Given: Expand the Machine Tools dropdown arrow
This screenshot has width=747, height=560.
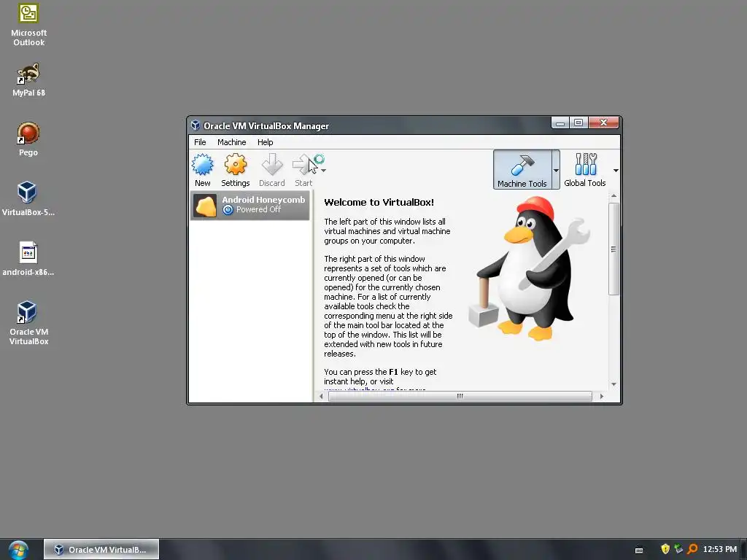Looking at the screenshot, I should pyautogui.click(x=556, y=170).
